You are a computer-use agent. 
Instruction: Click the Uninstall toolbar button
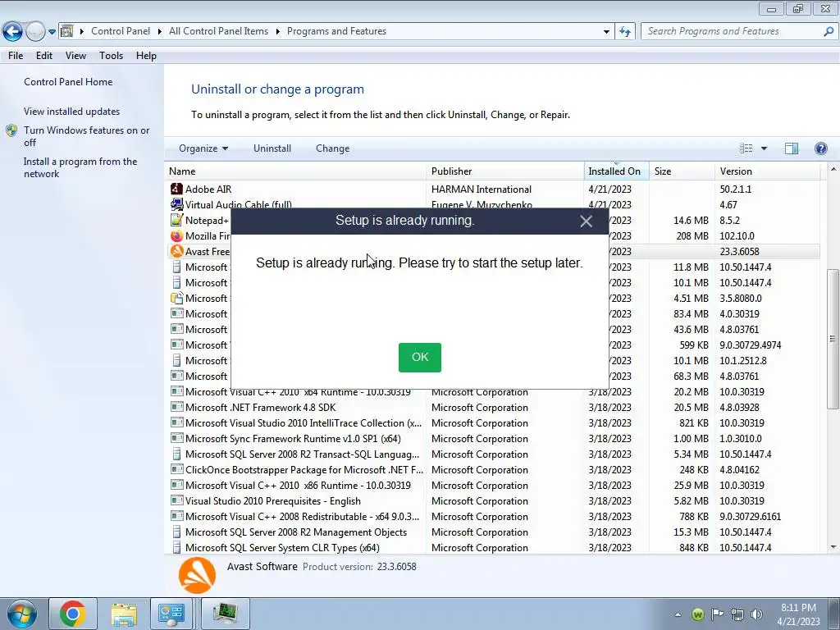[x=272, y=148]
